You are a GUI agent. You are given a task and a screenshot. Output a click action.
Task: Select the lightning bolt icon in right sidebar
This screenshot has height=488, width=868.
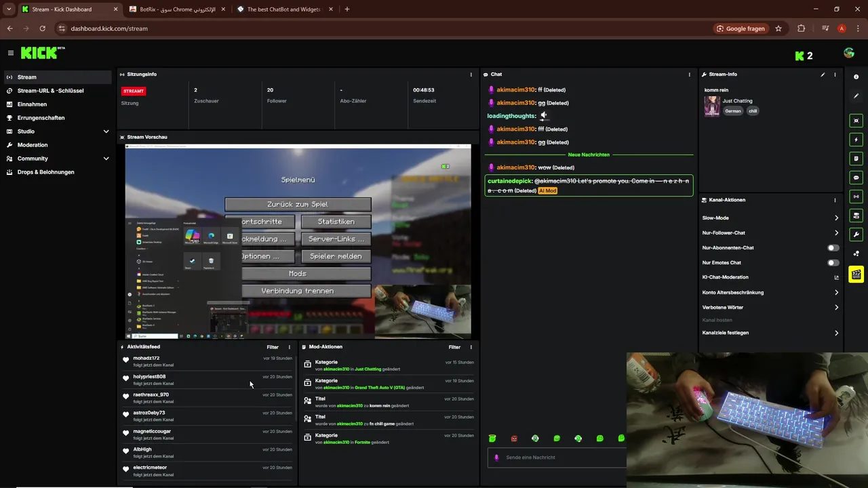tap(856, 140)
